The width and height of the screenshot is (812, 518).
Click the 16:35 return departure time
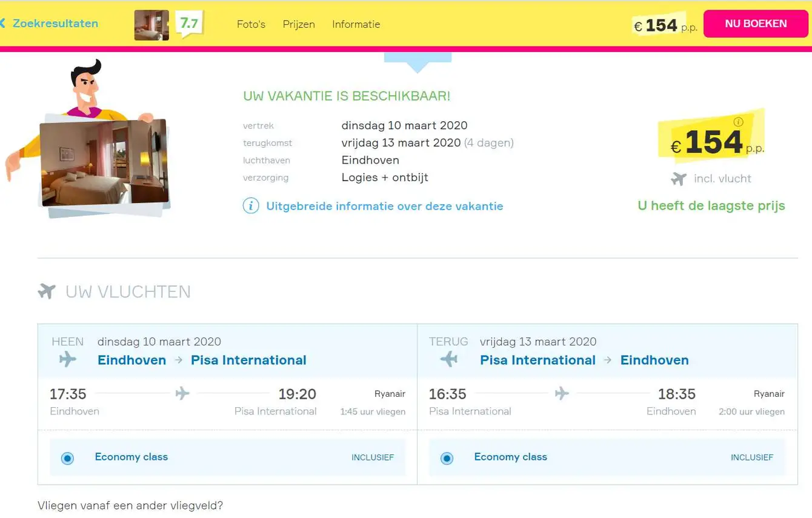(447, 394)
